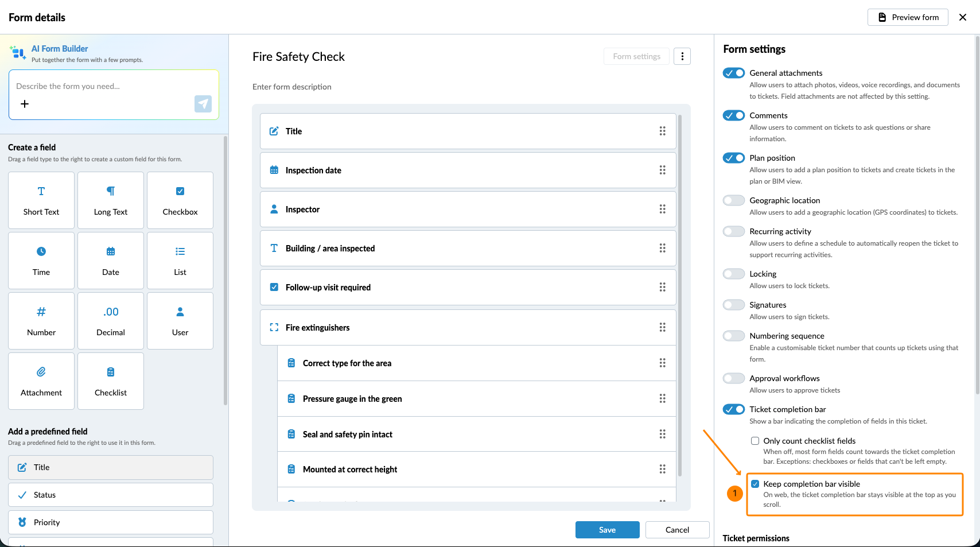This screenshot has width=980, height=547.
Task: Add the predefined Status field
Action: 111,495
